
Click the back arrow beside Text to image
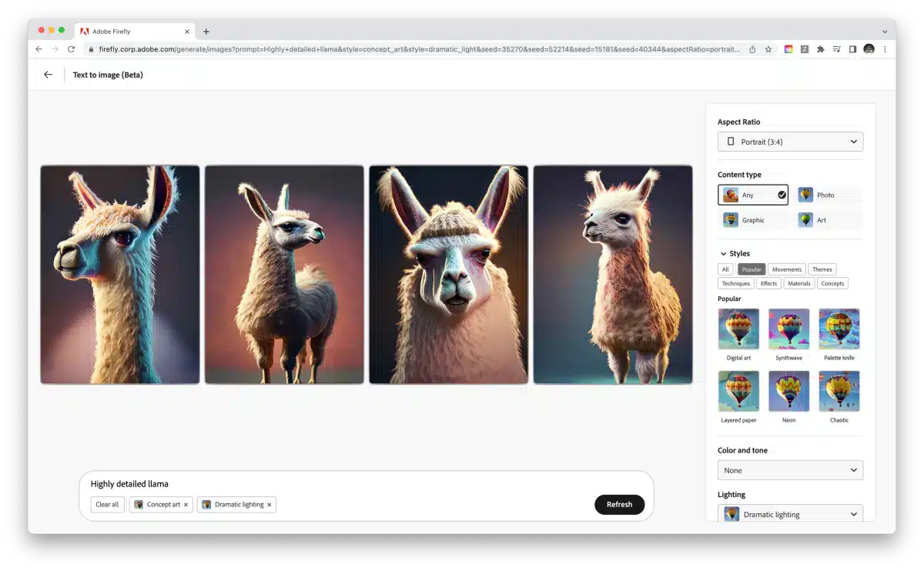point(49,75)
